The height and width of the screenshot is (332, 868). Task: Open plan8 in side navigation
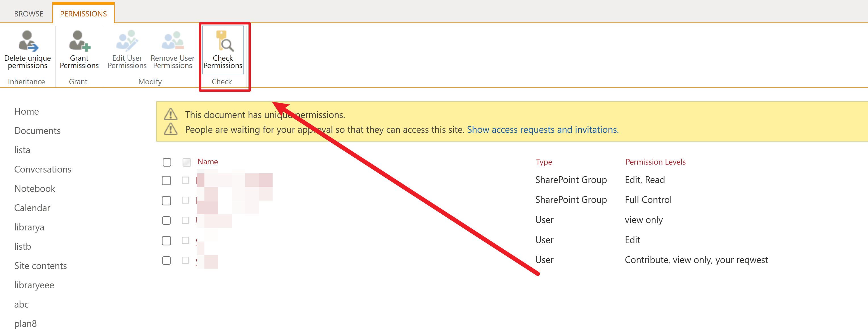tap(25, 324)
